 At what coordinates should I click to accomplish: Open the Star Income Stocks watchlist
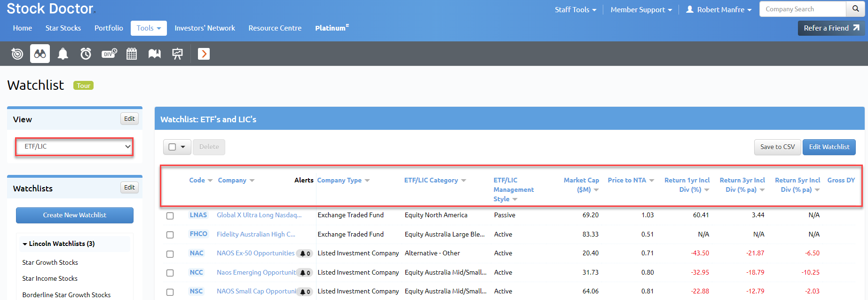click(x=50, y=278)
